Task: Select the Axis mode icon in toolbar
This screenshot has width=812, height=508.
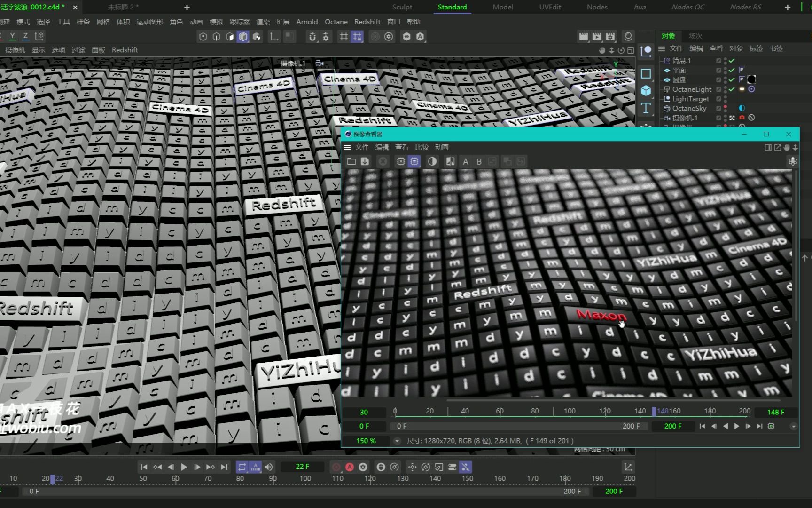Action: (x=274, y=37)
